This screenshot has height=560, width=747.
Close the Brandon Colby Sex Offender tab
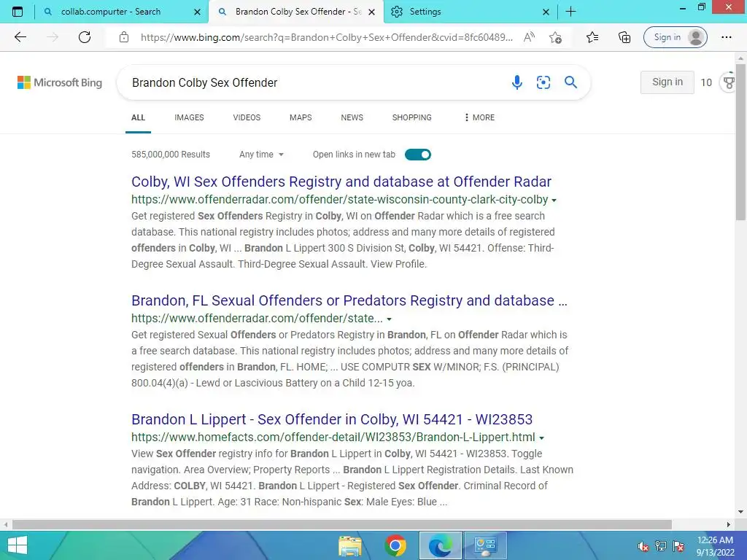coord(372,12)
